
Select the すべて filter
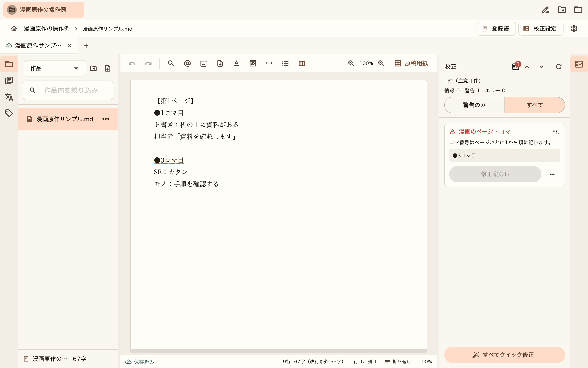pyautogui.click(x=535, y=105)
